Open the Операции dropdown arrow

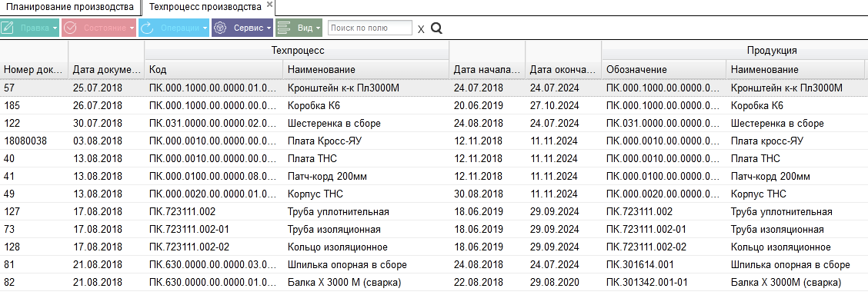point(205,28)
